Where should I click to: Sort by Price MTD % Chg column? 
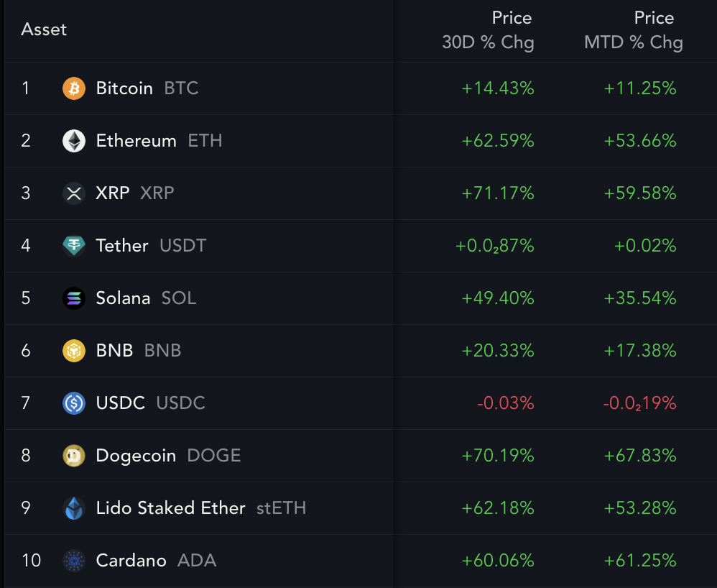634,30
